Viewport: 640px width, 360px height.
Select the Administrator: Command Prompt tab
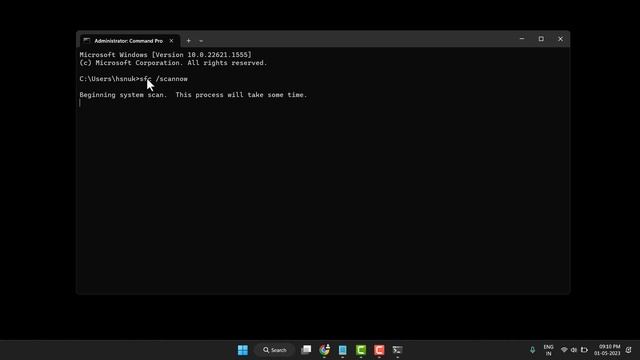pyautogui.click(x=128, y=41)
